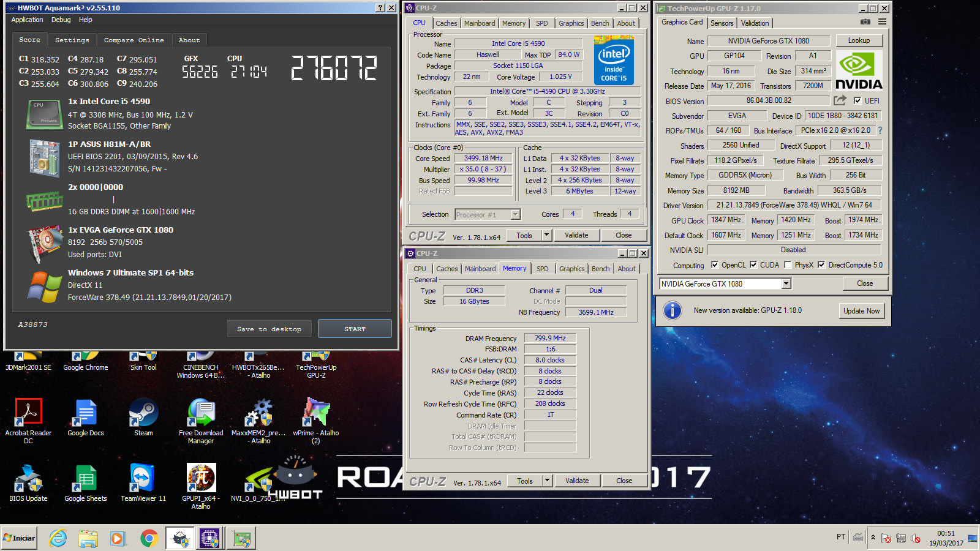
Task: Click Internet Explorer in the taskbar
Action: (58, 538)
